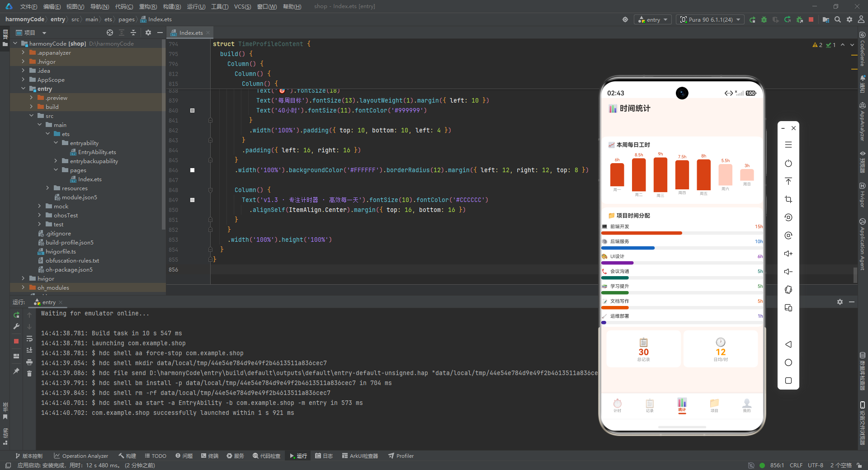Open the 构建(B) menu
Viewport: 868px width, 470px height.
click(172, 6)
